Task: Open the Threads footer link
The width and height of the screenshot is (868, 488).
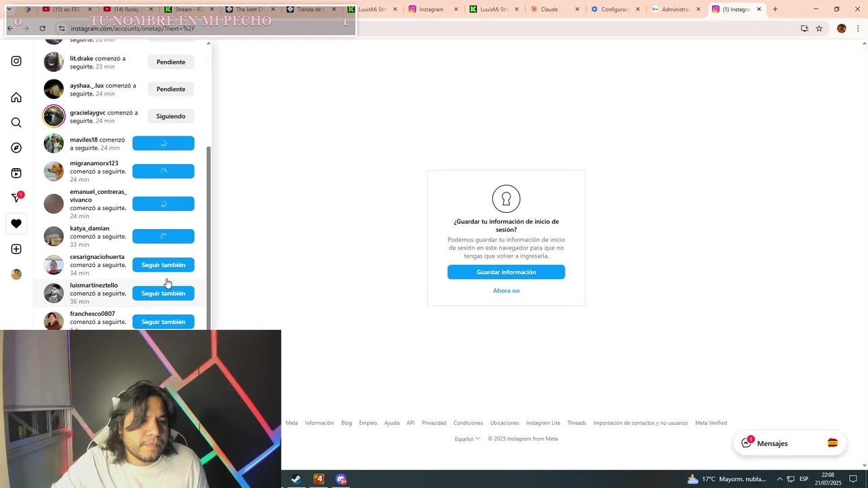Action: pos(576,423)
